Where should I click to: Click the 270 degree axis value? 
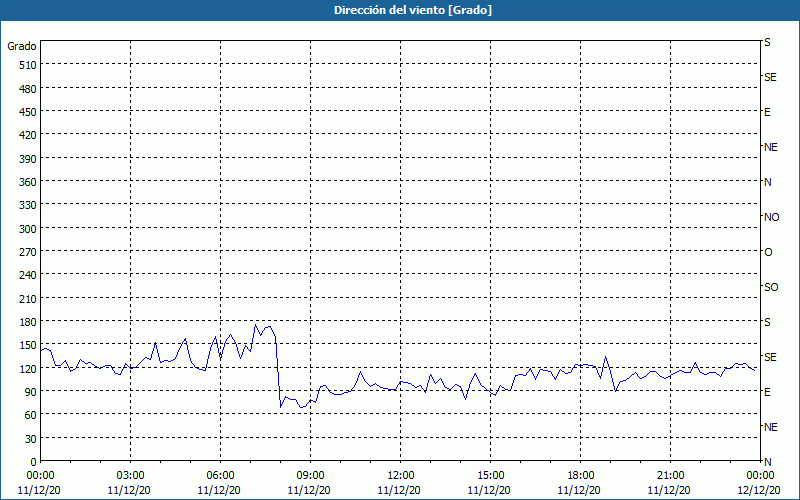click(x=28, y=252)
